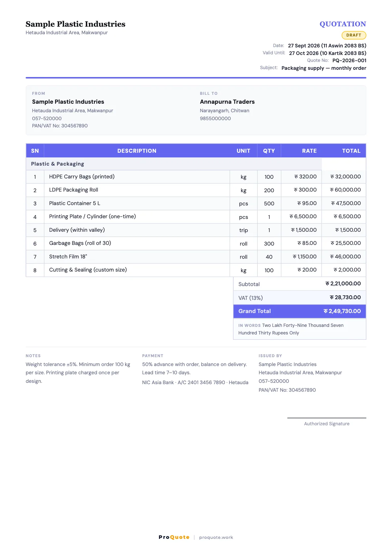Click the Subtotal amount ₹ 2,21,000.00
The width and height of the screenshot is (392, 554).
pyautogui.click(x=343, y=284)
